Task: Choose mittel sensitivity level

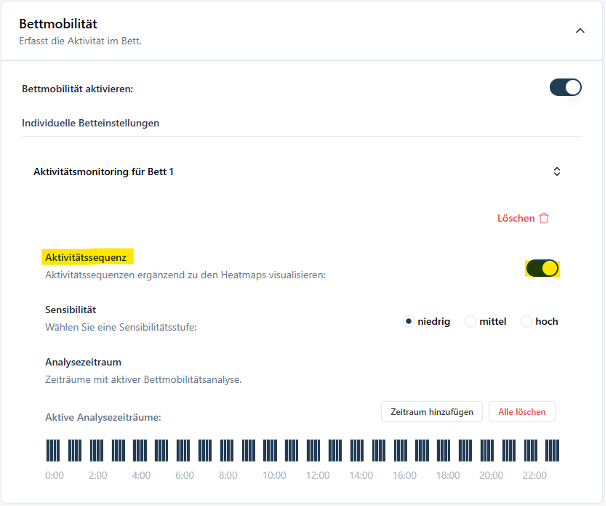Action: 470,321
